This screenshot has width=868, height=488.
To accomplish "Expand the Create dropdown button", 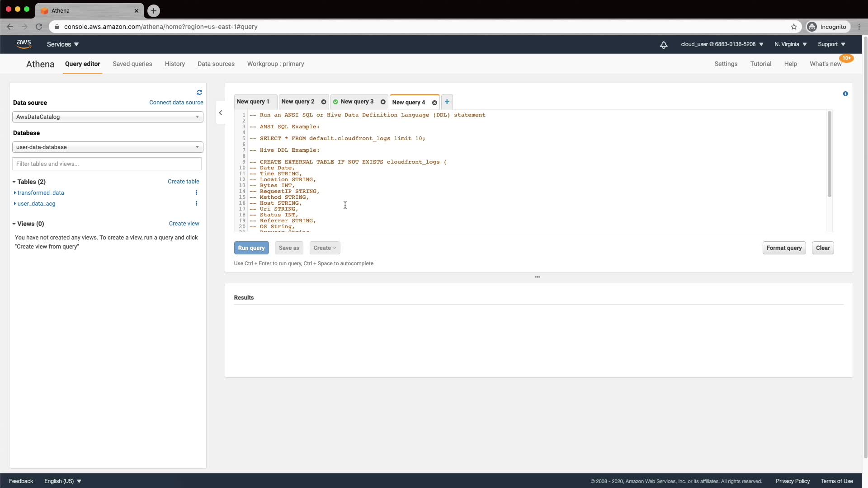I will pos(325,248).
